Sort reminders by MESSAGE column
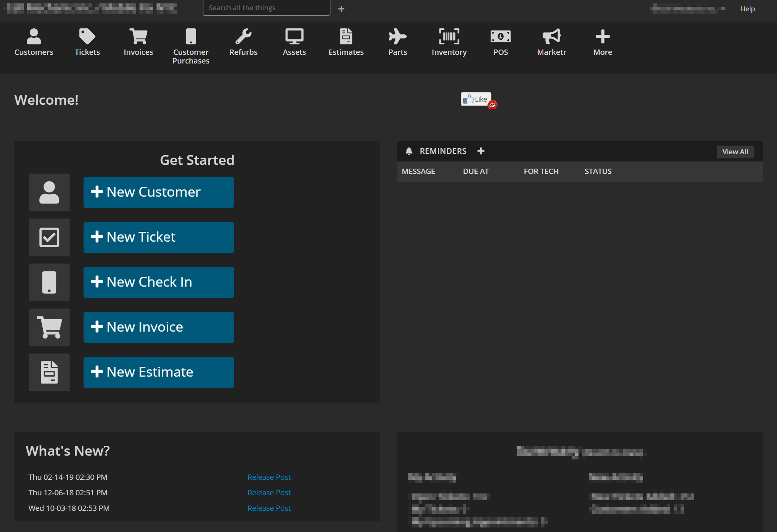This screenshot has height=532, width=777. click(x=418, y=171)
